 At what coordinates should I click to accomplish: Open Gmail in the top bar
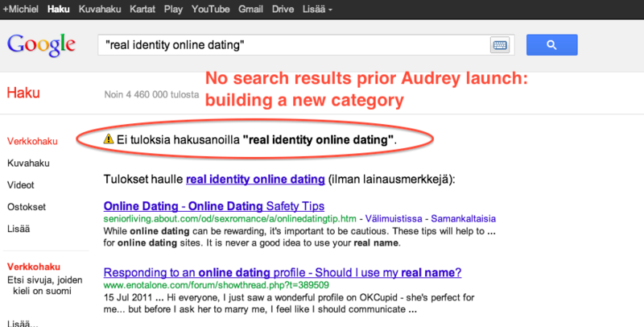(250, 9)
